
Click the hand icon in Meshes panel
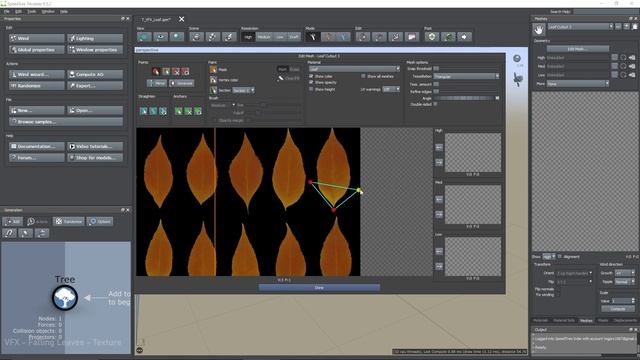pyautogui.click(x=539, y=29)
